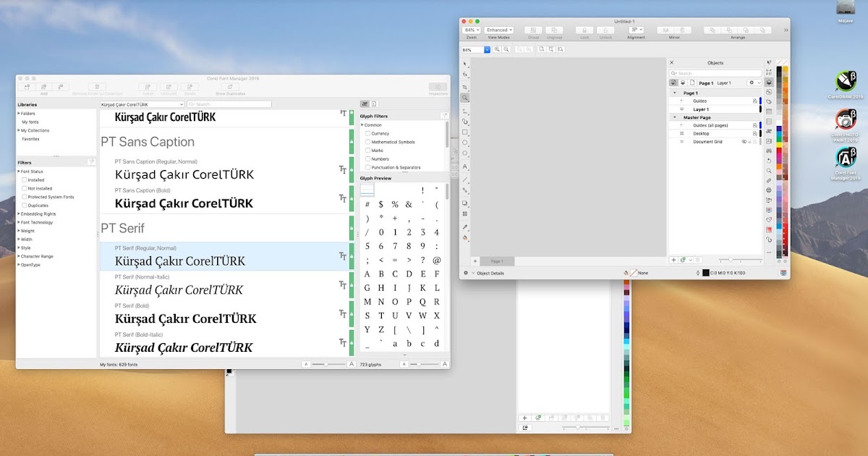
Task: Click the first Add button in Font Manager
Action: pyautogui.click(x=27, y=87)
